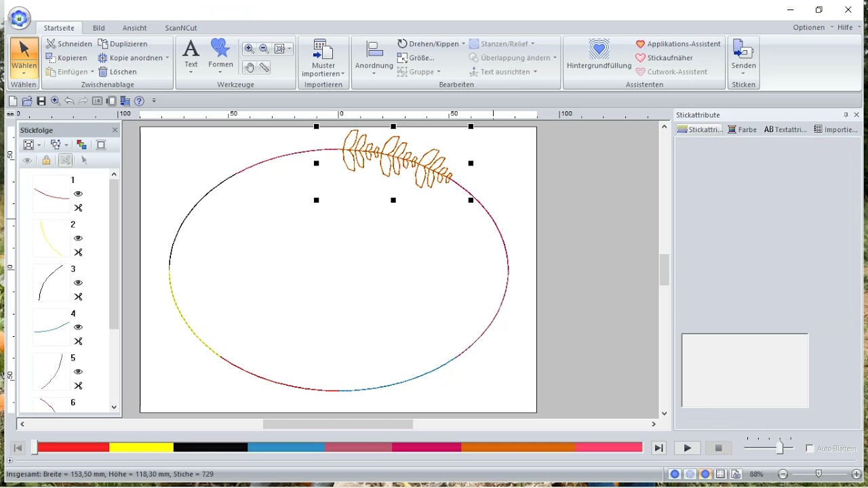This screenshot has height=488, width=868.
Task: Click the simulation speed slider handle
Action: click(x=781, y=448)
